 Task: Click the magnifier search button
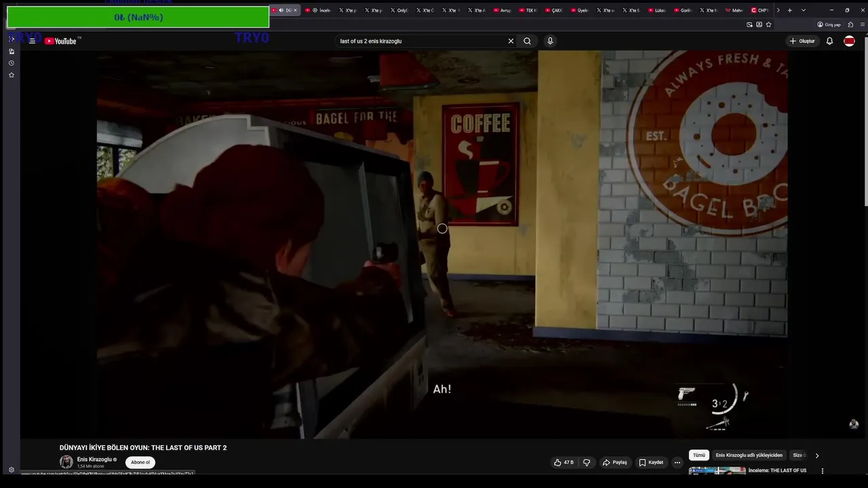click(527, 41)
